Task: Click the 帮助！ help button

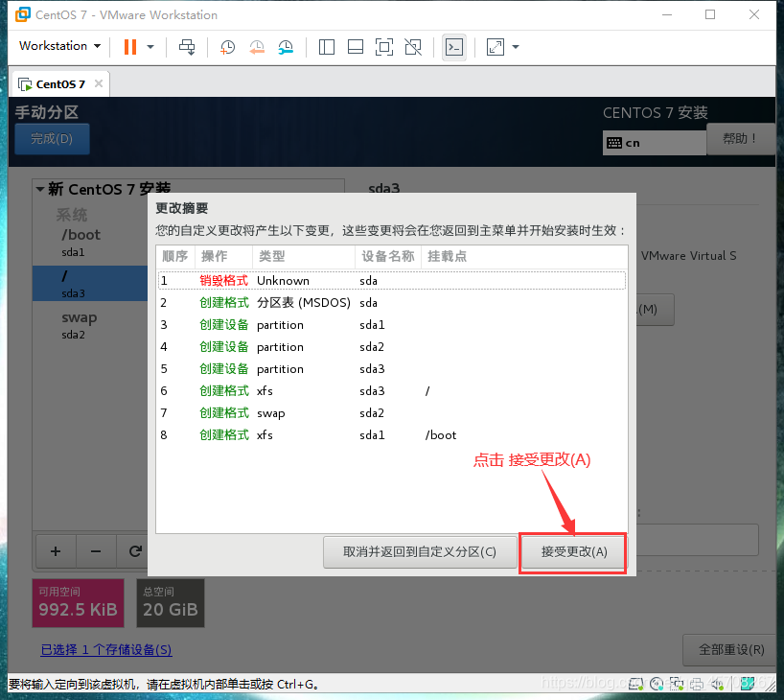Action: 740,139
